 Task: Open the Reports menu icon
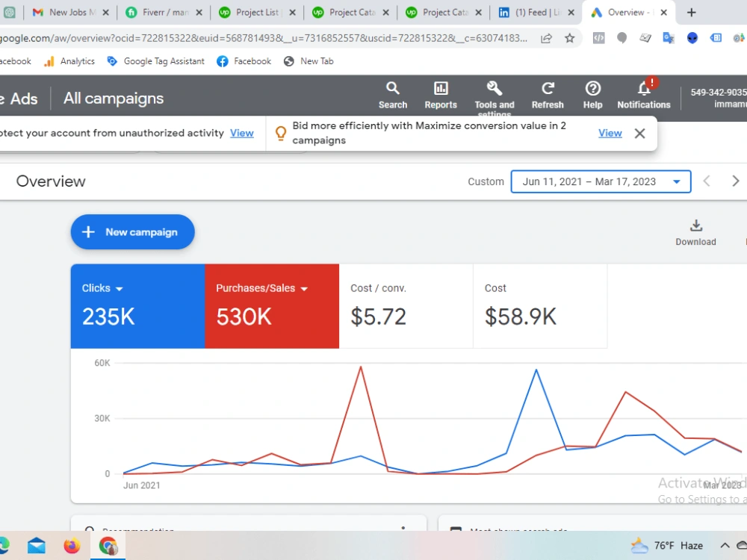441,96
